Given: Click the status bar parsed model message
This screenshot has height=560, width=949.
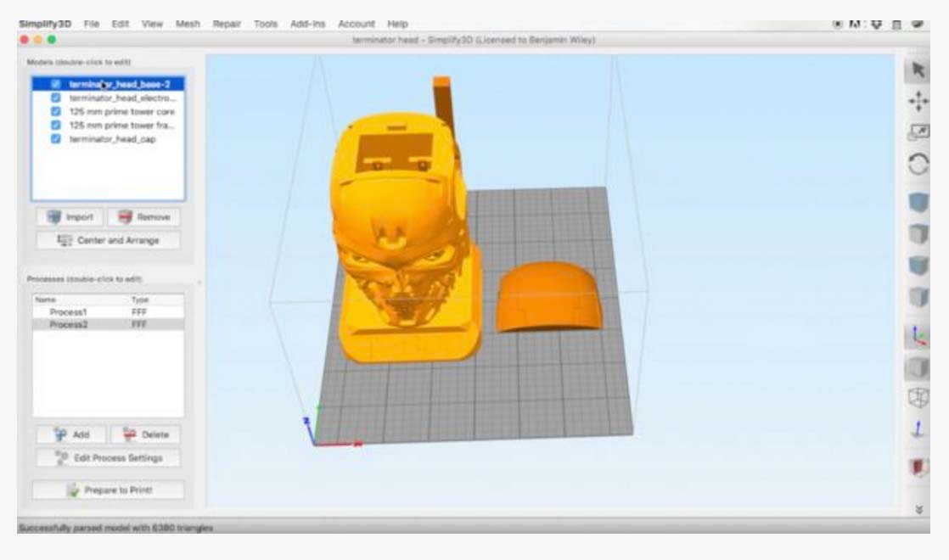Looking at the screenshot, I should (115, 528).
